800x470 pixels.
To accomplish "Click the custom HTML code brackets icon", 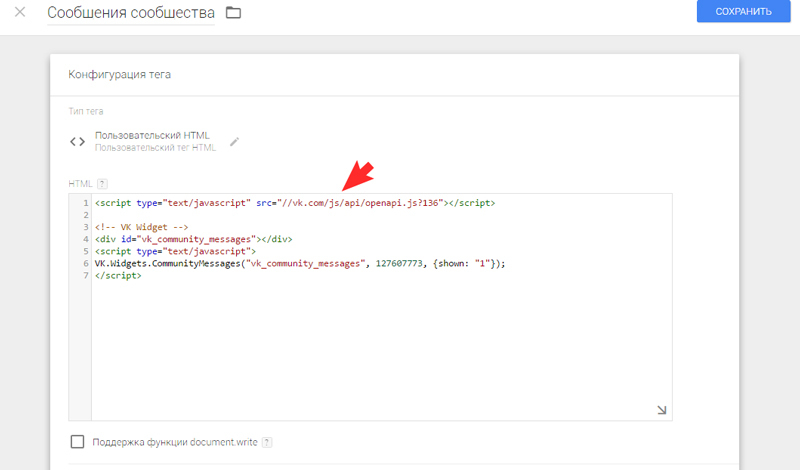I will 78,141.
